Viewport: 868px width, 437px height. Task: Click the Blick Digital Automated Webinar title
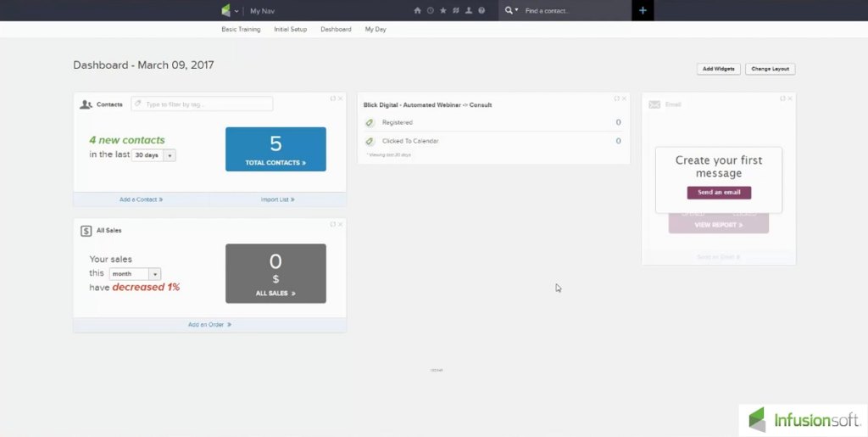[x=428, y=104]
